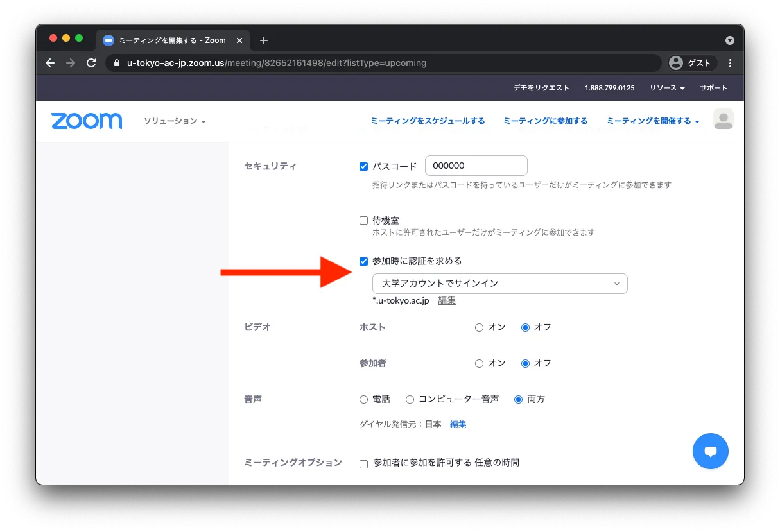
Task: Click the passcode input field
Action: [476, 166]
